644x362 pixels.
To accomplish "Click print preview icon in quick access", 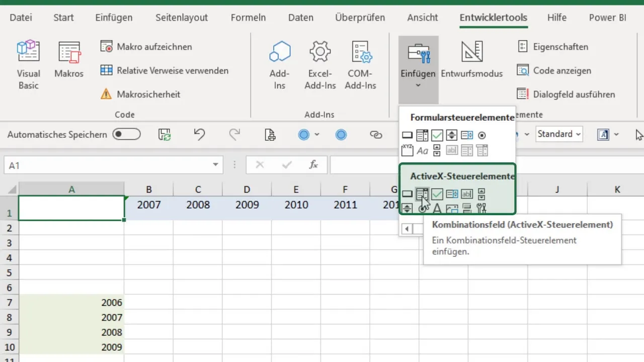I will (x=270, y=134).
